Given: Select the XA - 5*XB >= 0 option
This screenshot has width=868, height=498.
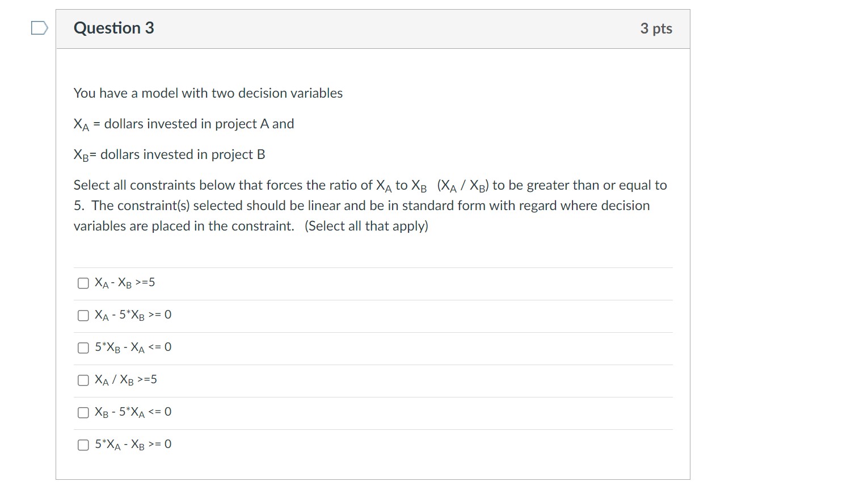Looking at the screenshot, I should click(83, 315).
